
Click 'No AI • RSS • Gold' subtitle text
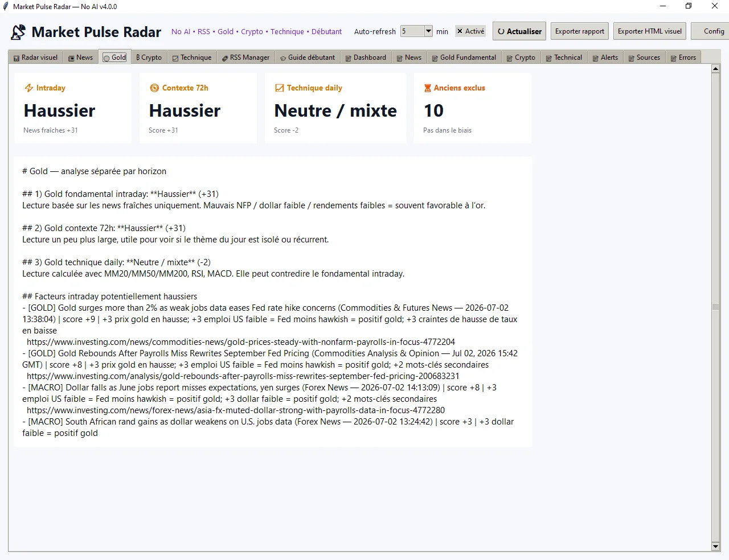click(256, 32)
